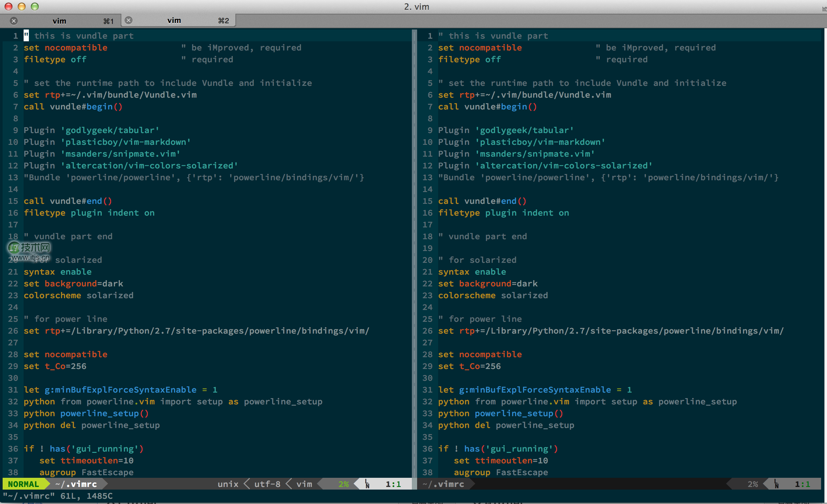Click the 2% position indicator in left pane
Viewport: 827px width, 504px height.
344,484
